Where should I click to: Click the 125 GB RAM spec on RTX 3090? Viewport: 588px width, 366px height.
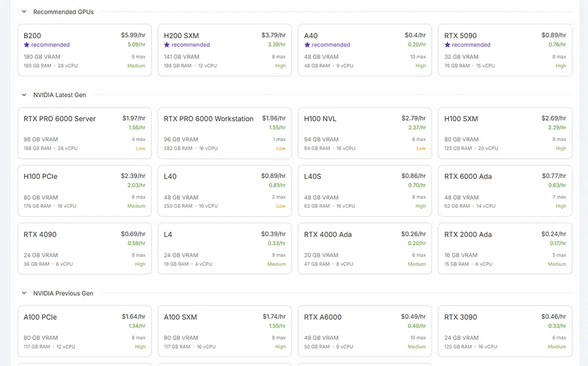[x=458, y=346]
